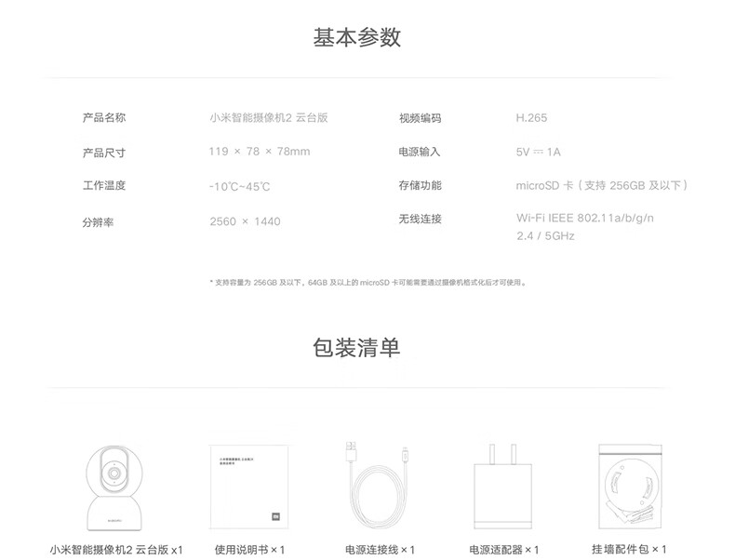Click the 挂墙配件包 ×1 caption
This screenshot has height=560, width=735.
click(x=629, y=550)
